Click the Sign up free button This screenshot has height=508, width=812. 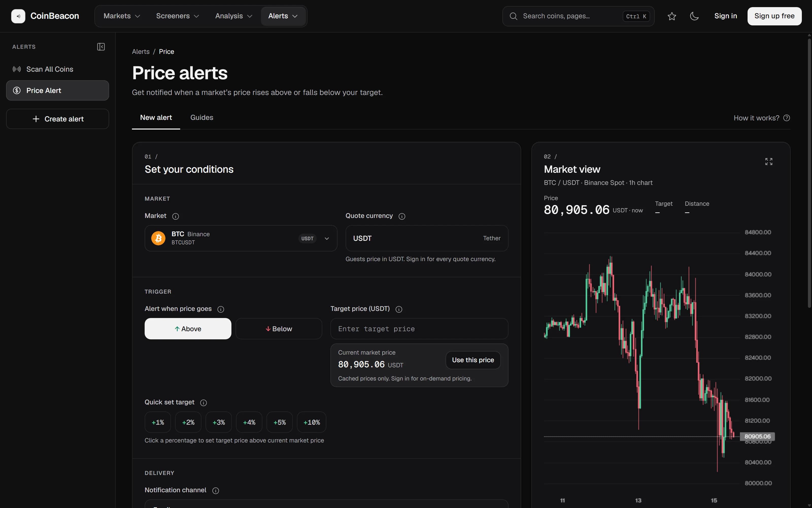[x=774, y=16]
